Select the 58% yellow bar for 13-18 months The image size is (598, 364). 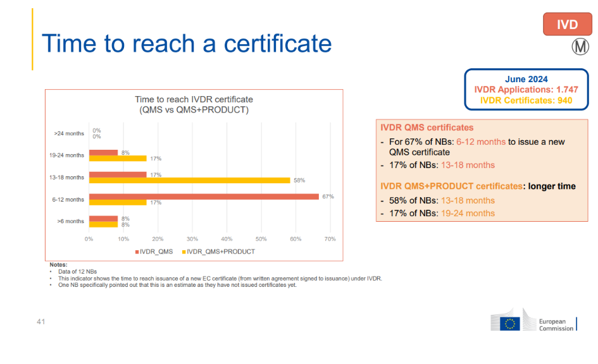[189, 180]
